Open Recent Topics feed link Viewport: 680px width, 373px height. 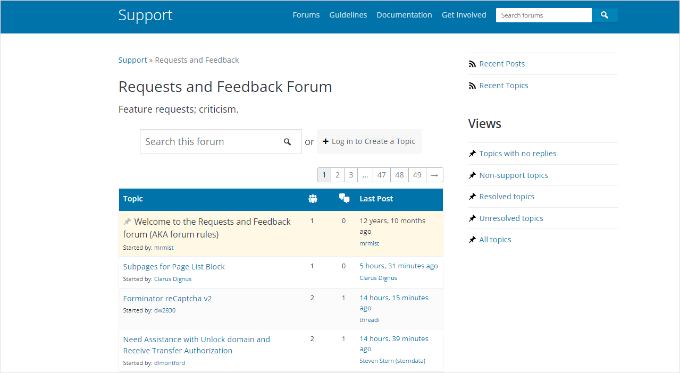coord(503,85)
